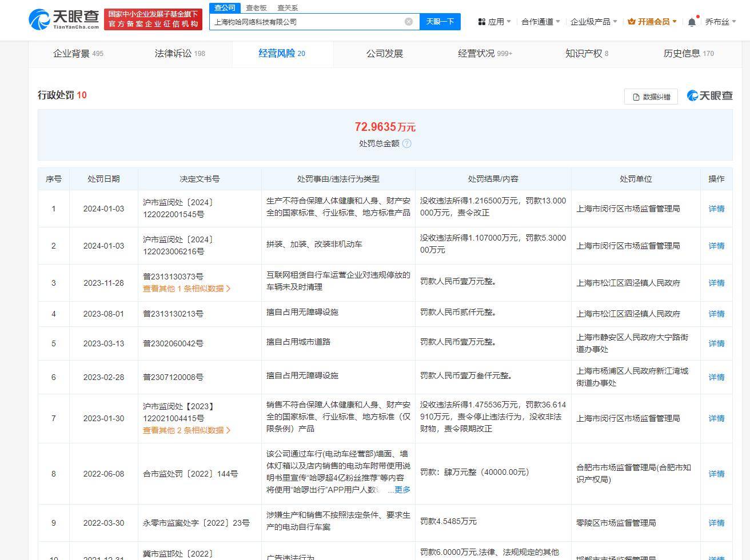Open 详情 for row 4 dated 2023-08-01

point(716,314)
